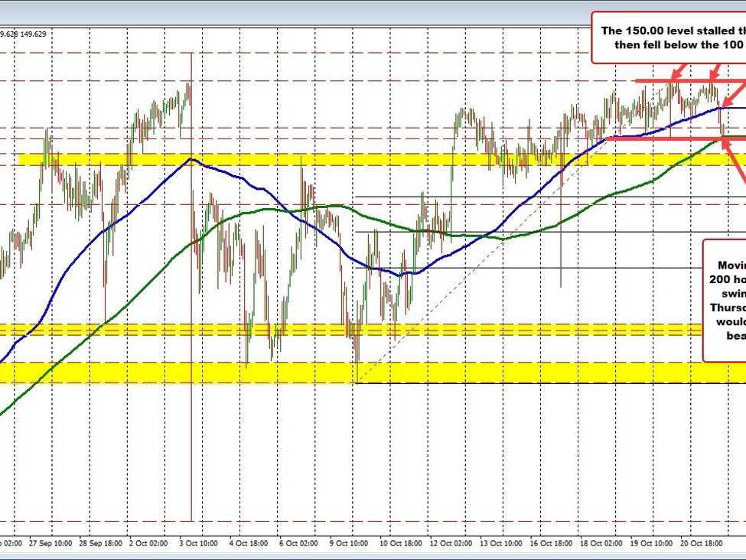Select the 19 Oct 10:00 time label

point(652,544)
